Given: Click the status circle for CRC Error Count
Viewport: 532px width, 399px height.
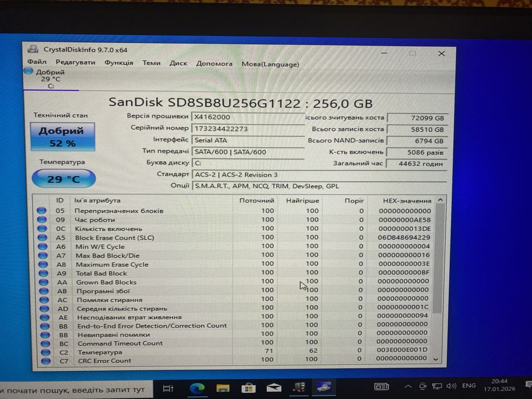Looking at the screenshot, I should (x=46, y=361).
